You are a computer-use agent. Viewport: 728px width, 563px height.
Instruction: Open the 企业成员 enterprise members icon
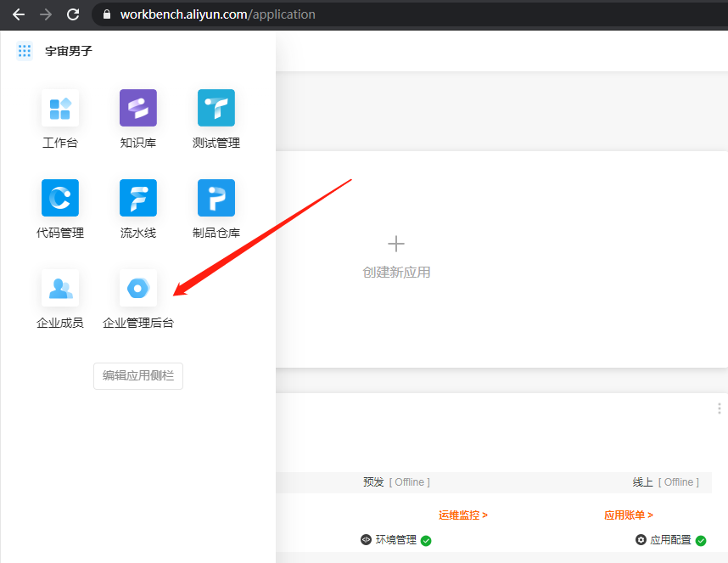[x=60, y=288]
